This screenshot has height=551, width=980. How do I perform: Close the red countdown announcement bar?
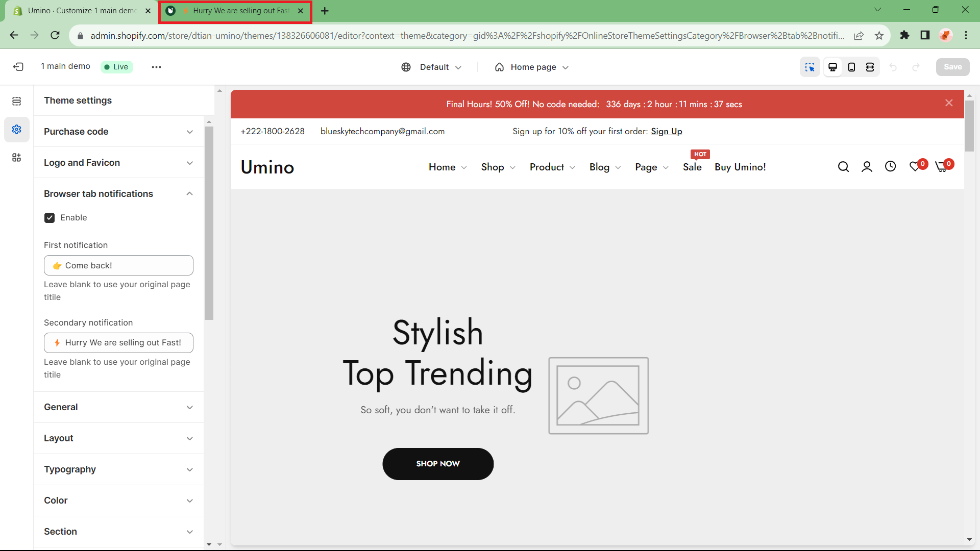pyautogui.click(x=949, y=103)
